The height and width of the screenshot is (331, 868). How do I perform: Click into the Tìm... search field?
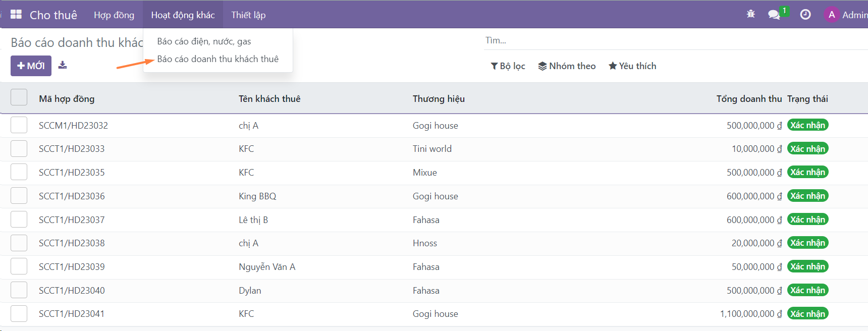[x=676, y=40]
